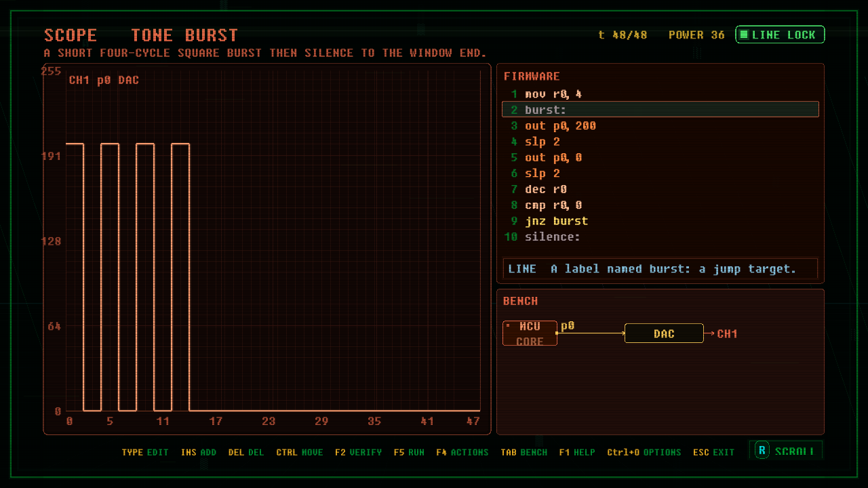Select firmware line 3 'out p0, 200'
868x488 pixels.
(660, 126)
